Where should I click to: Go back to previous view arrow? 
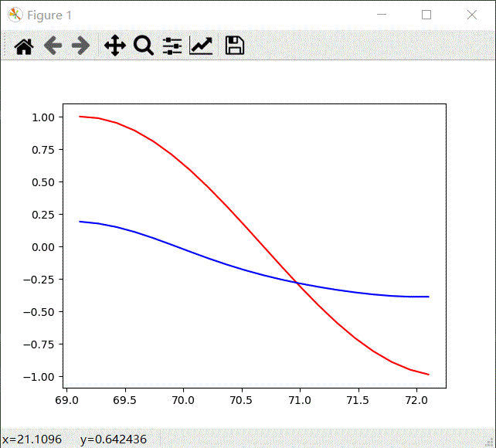pos(53,46)
